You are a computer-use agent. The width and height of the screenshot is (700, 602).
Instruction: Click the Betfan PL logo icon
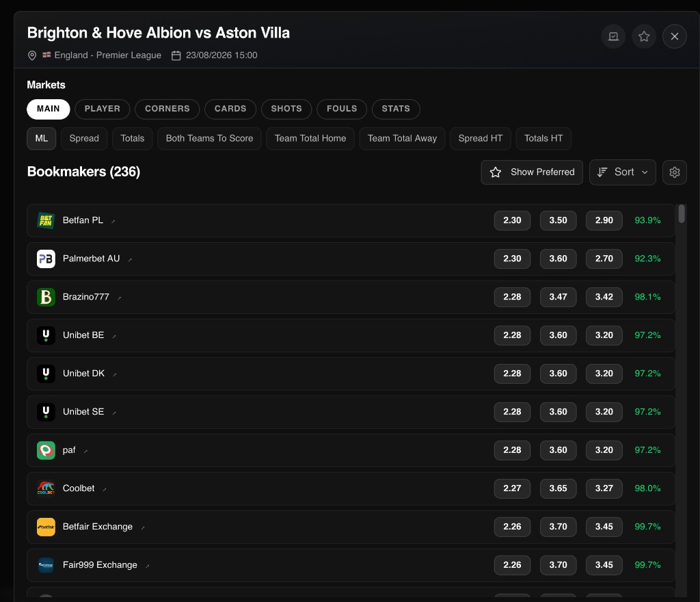46,220
